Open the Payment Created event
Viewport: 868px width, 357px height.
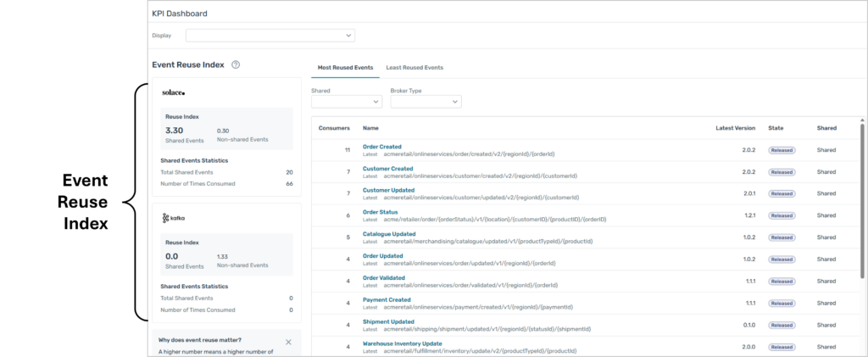(x=387, y=299)
